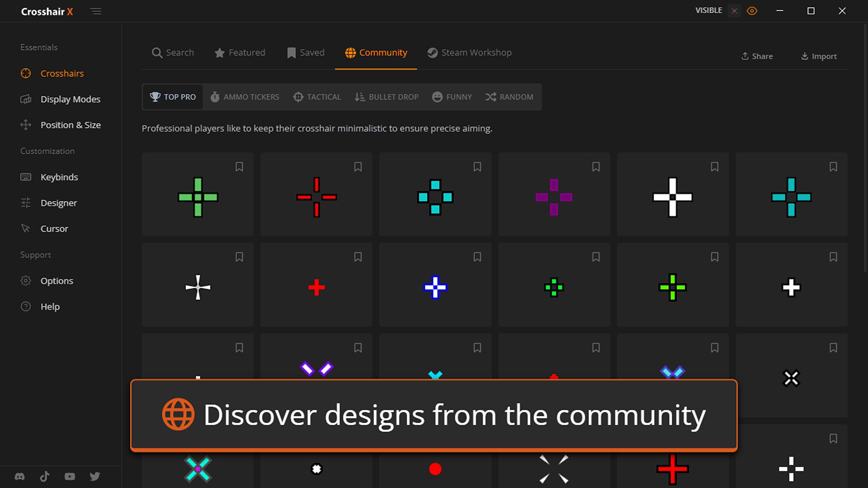Open the Options settings
Viewport: 868px width, 488px height.
(x=57, y=280)
